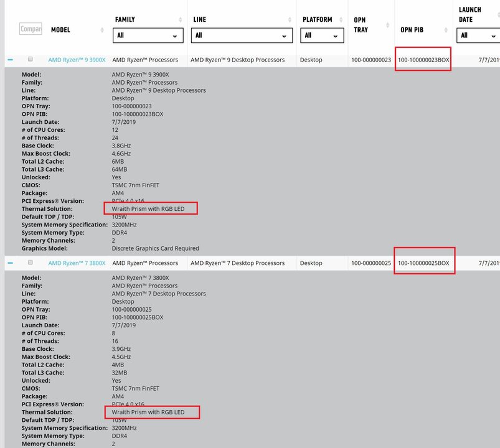Open the Launch Date filter dropdown
This screenshot has width=500, height=448.
click(x=478, y=35)
